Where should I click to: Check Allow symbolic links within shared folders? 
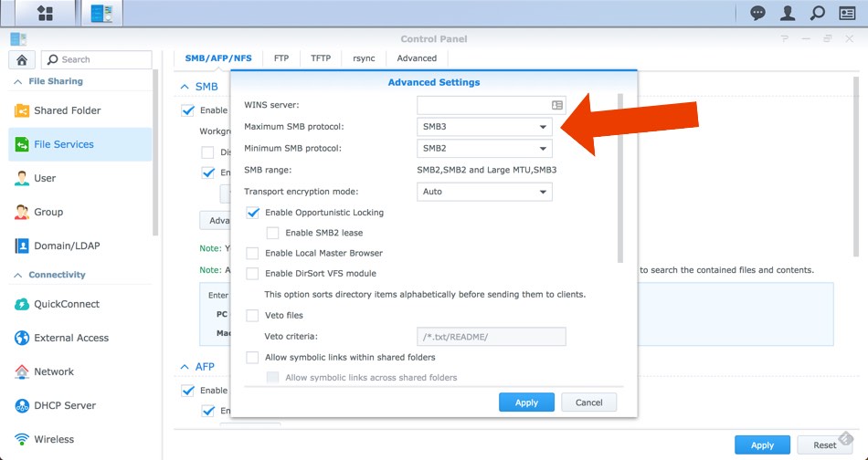(252, 357)
